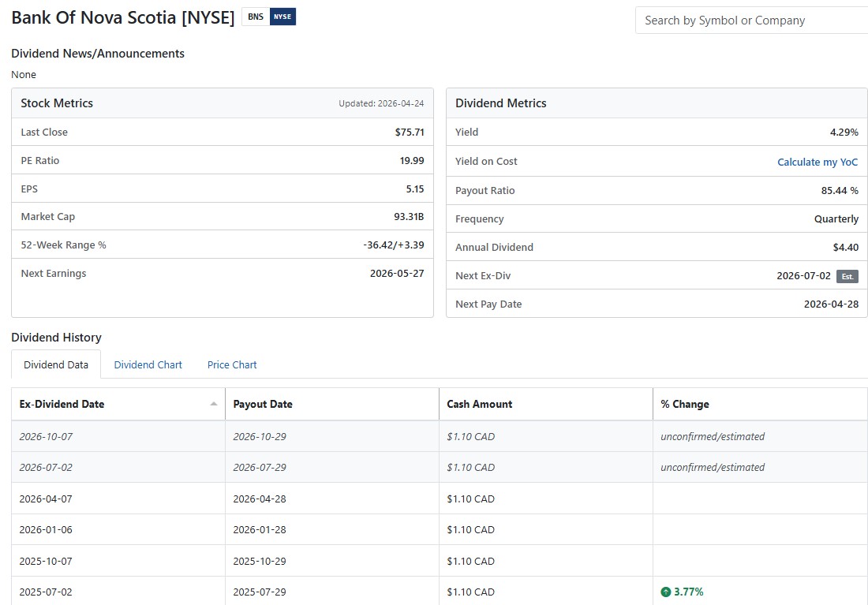Image resolution: width=868 pixels, height=605 pixels.
Task: Click the Est. badge beside Next Ex-Div
Action: [847, 276]
